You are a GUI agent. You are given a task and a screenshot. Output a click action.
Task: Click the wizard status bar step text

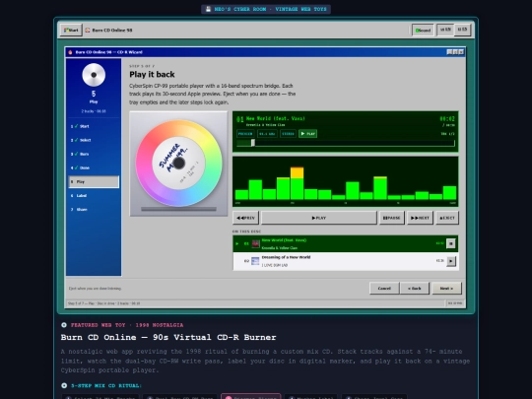103,303
